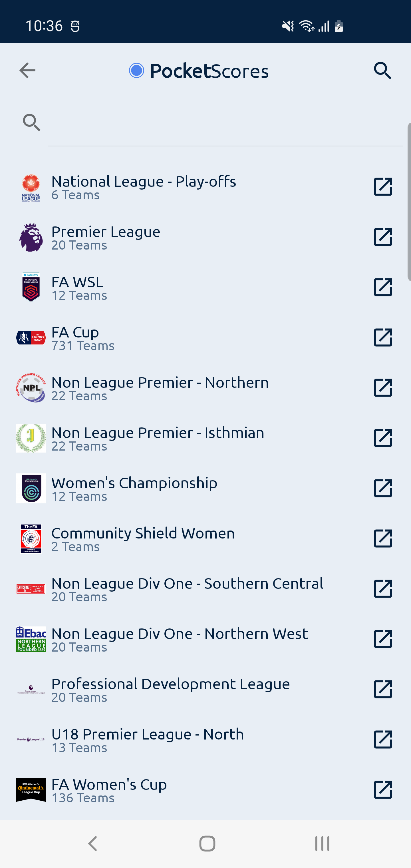Tap the Android home navigation button
This screenshot has height=868, width=411.
(207, 844)
